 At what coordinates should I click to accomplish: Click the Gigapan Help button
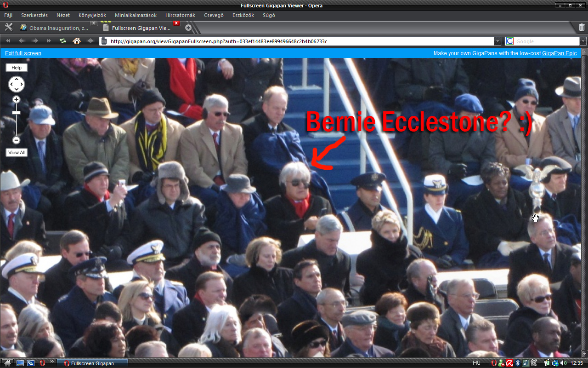pyautogui.click(x=17, y=68)
